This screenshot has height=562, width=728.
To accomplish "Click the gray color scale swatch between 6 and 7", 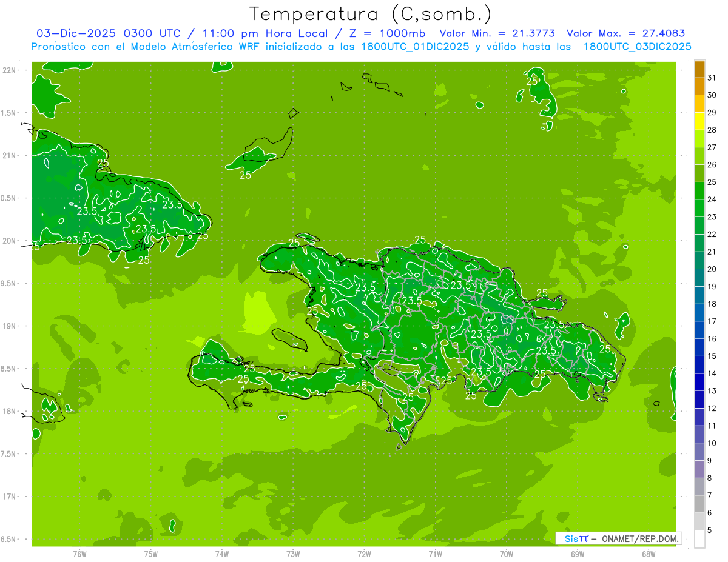I will click(699, 504).
